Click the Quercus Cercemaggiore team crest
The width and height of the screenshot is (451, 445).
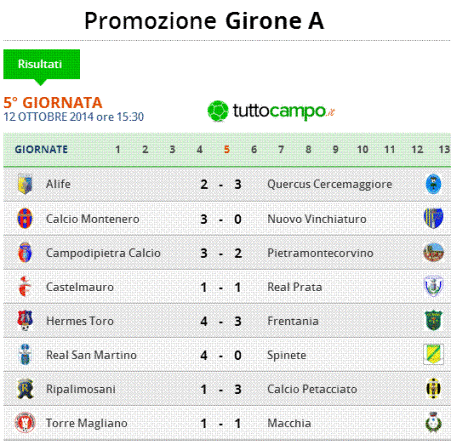433,184
